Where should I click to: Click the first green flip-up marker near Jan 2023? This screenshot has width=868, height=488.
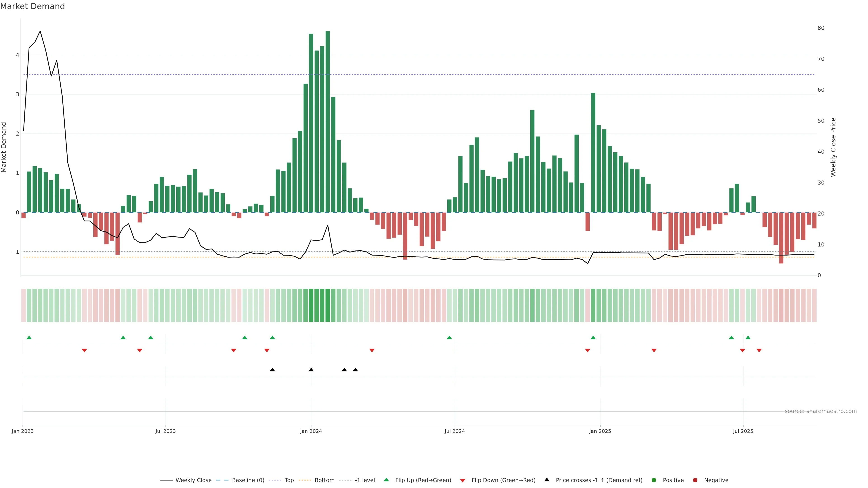29,338
